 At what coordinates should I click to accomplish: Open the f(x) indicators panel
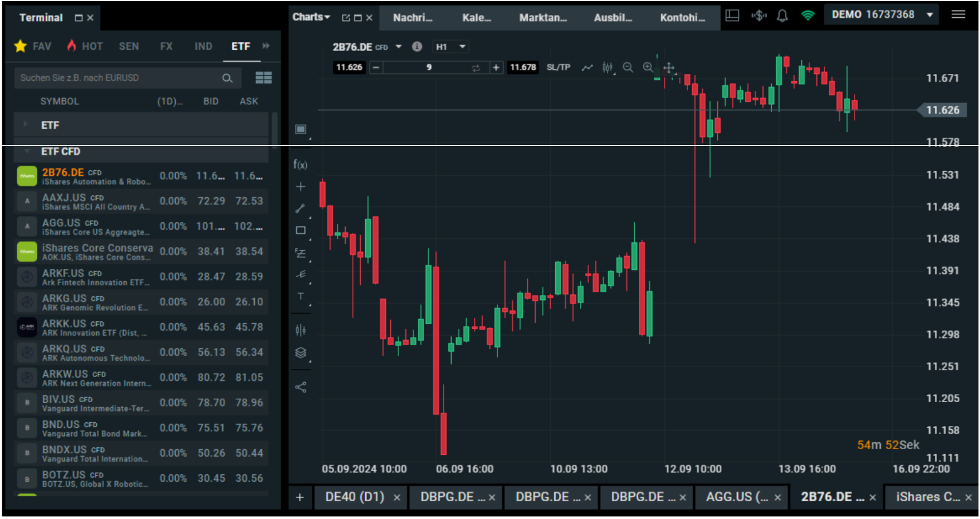[300, 164]
